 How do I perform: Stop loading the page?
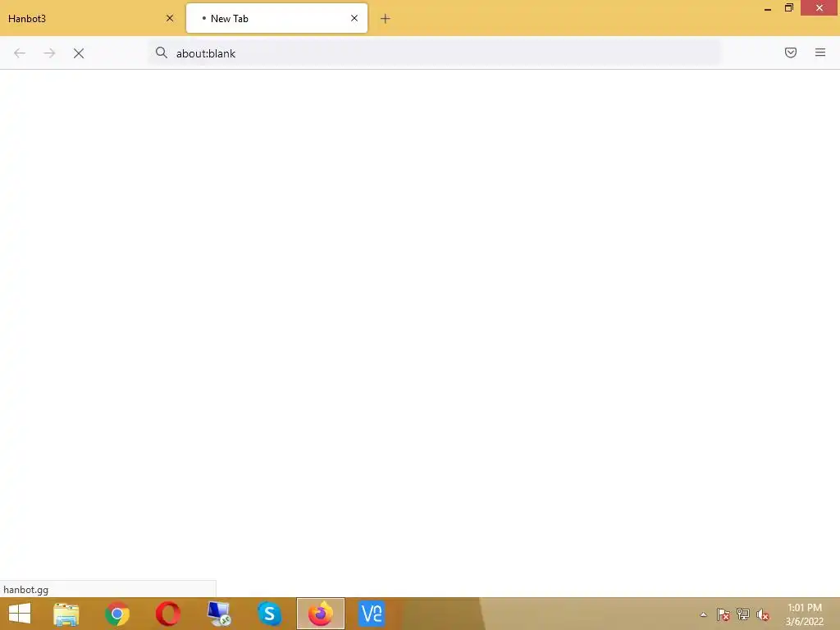tap(79, 53)
